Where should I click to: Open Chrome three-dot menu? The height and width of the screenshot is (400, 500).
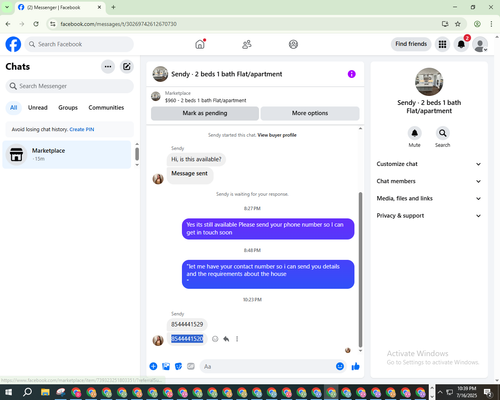tap(491, 24)
